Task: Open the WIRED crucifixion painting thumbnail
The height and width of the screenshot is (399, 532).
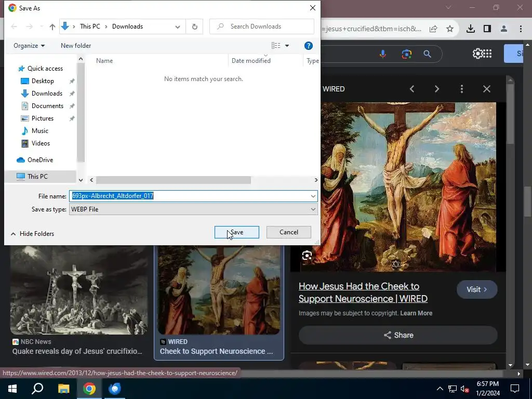Action: pos(219,290)
